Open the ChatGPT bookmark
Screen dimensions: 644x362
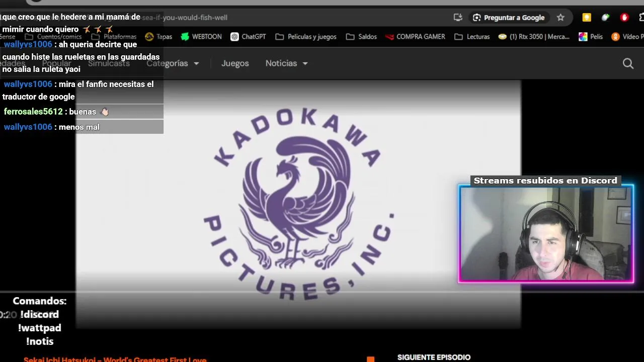tap(248, 37)
